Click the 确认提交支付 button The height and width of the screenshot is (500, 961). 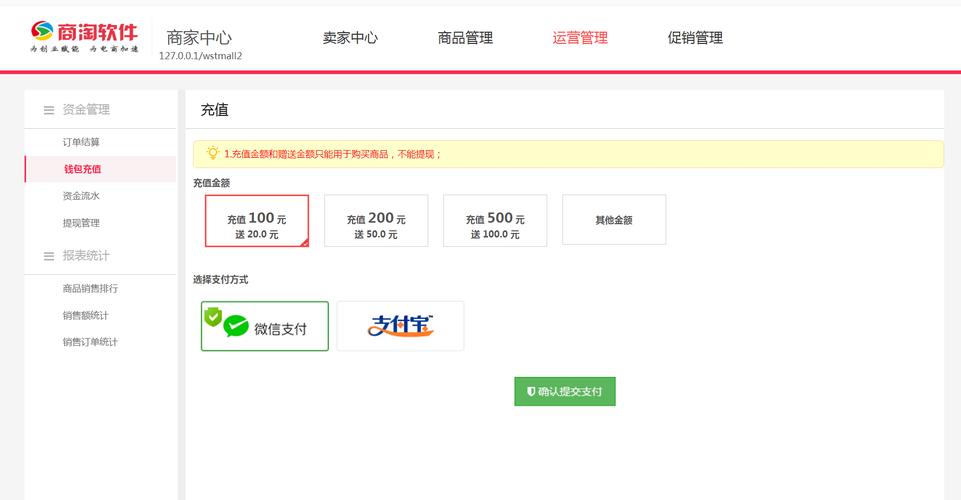564,391
